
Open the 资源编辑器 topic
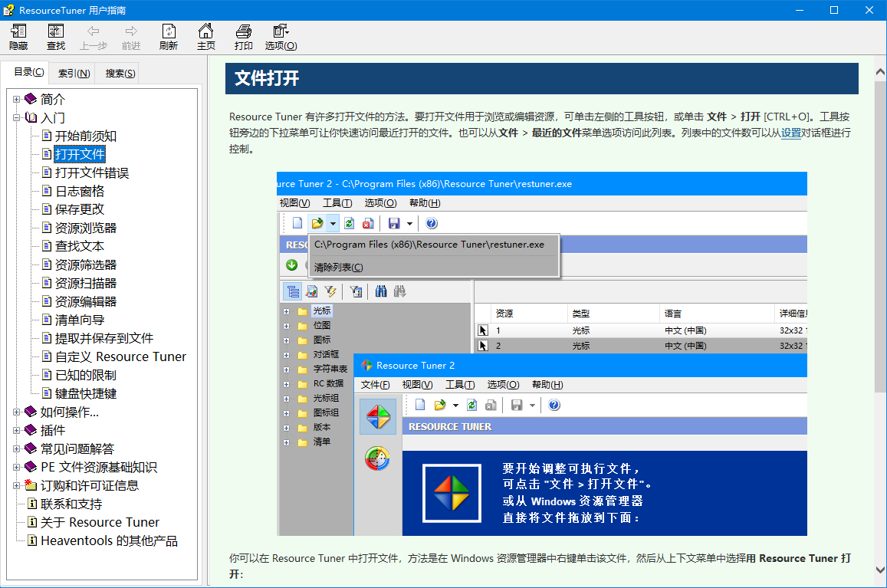click(x=86, y=302)
